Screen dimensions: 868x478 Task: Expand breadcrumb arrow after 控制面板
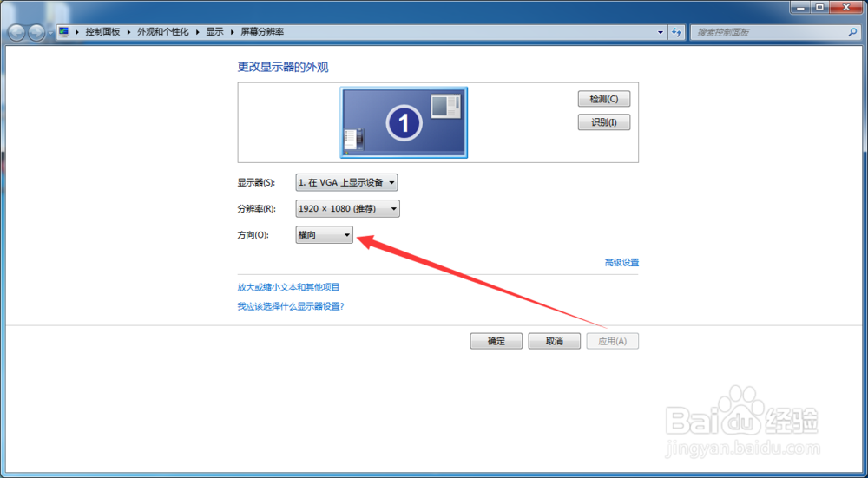tap(129, 32)
